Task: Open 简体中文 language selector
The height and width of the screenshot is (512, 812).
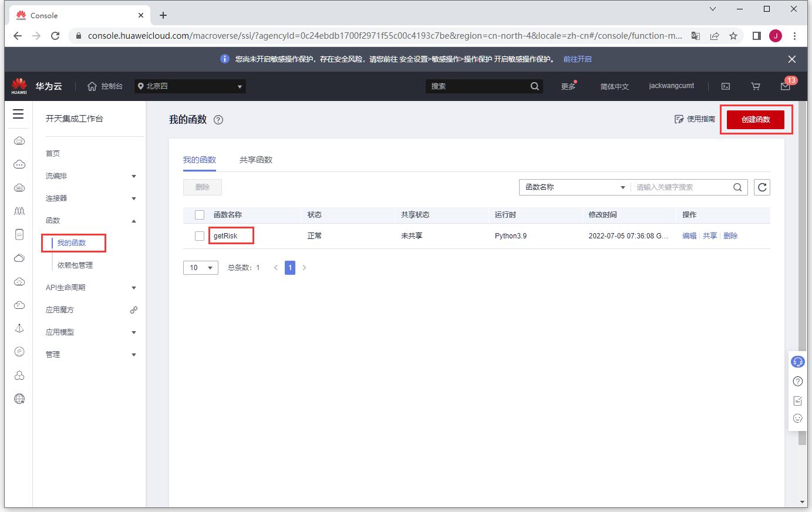Action: point(614,86)
